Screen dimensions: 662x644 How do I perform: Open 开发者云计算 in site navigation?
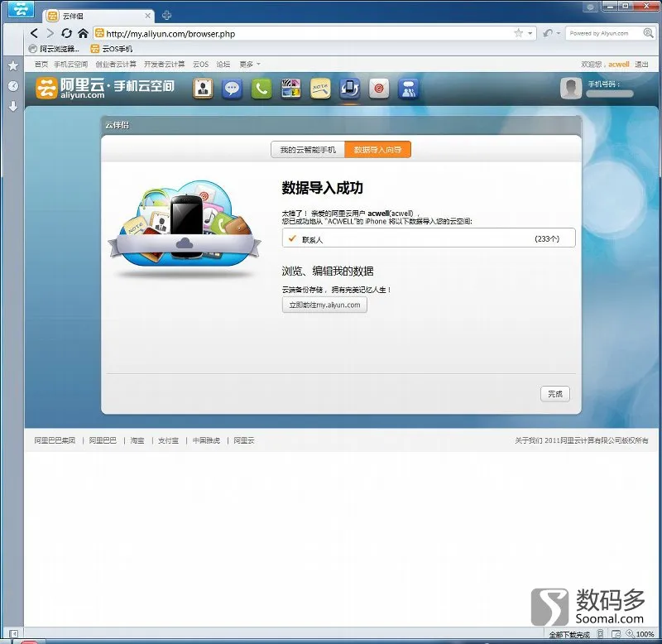coord(164,65)
